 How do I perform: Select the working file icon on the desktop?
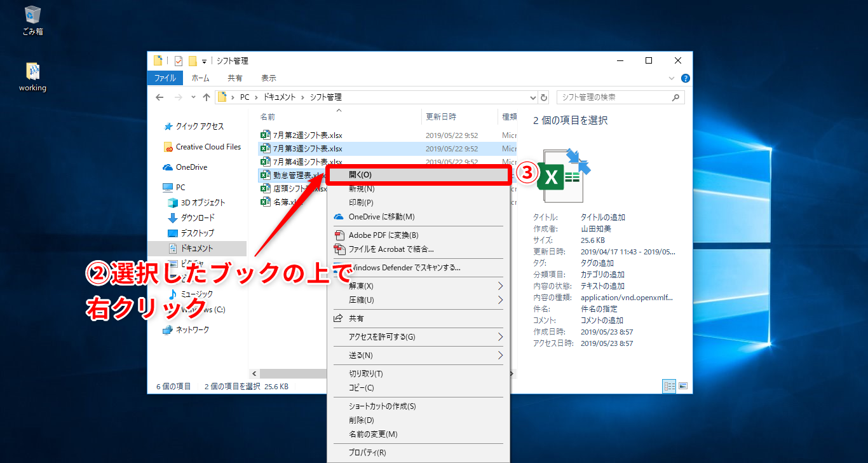(32, 77)
